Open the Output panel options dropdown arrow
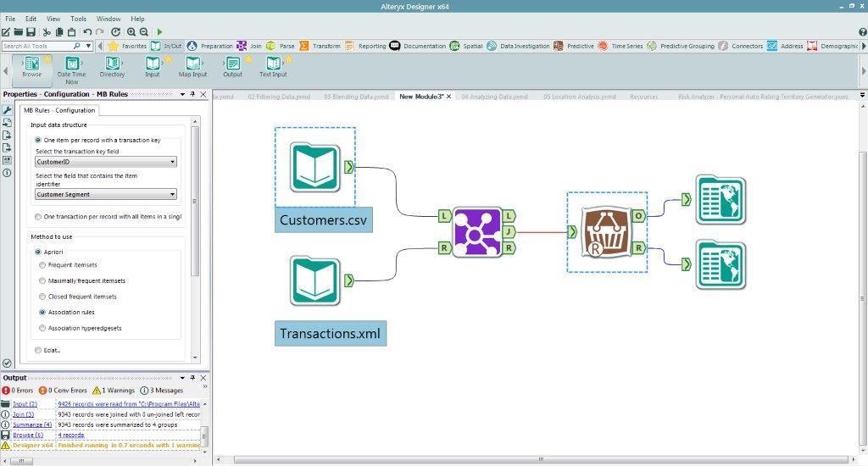868x466 pixels. [x=182, y=378]
